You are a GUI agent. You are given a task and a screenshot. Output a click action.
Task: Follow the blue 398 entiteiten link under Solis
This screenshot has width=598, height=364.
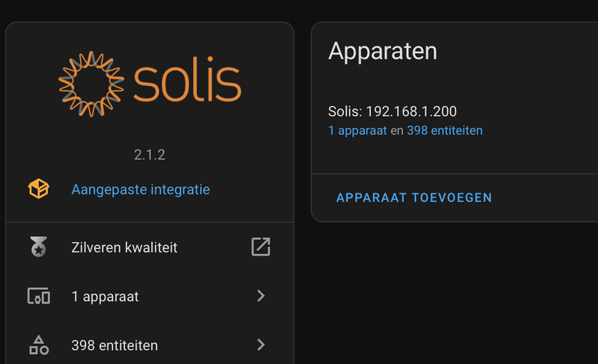[445, 130]
